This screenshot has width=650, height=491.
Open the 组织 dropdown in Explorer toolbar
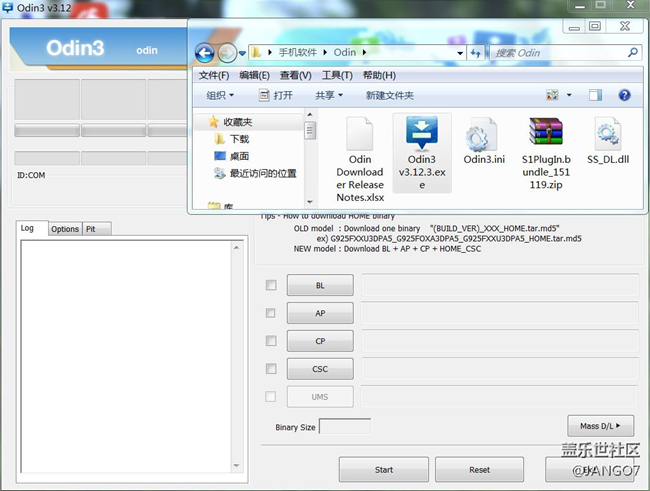(x=220, y=95)
